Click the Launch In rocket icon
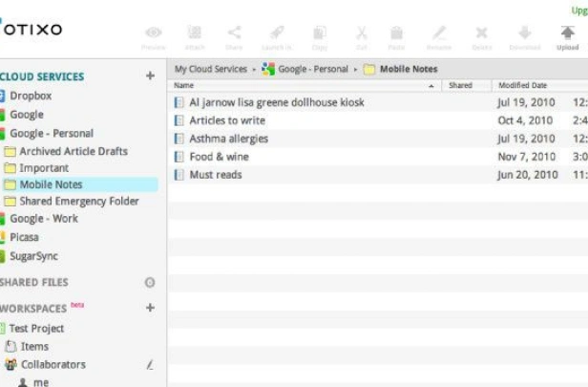 tap(277, 32)
